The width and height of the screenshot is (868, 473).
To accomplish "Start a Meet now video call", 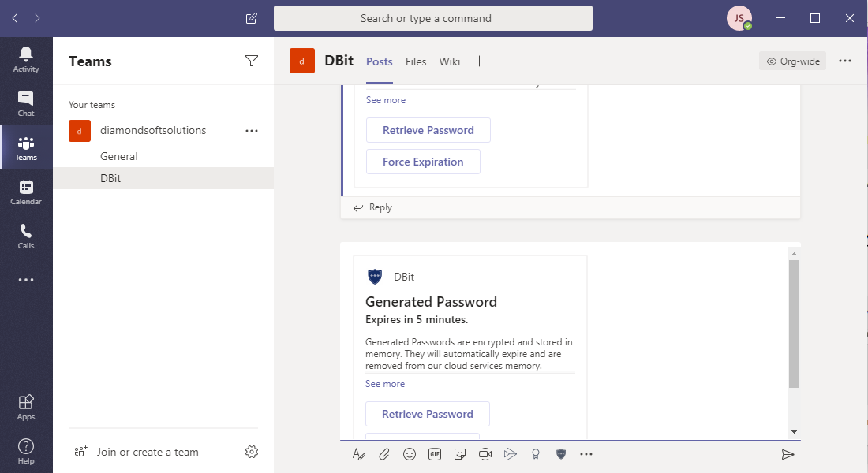I will click(485, 454).
